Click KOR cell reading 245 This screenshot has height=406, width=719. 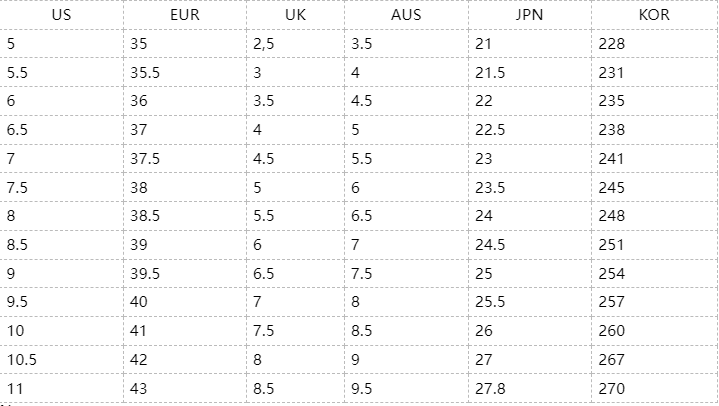tap(654, 187)
